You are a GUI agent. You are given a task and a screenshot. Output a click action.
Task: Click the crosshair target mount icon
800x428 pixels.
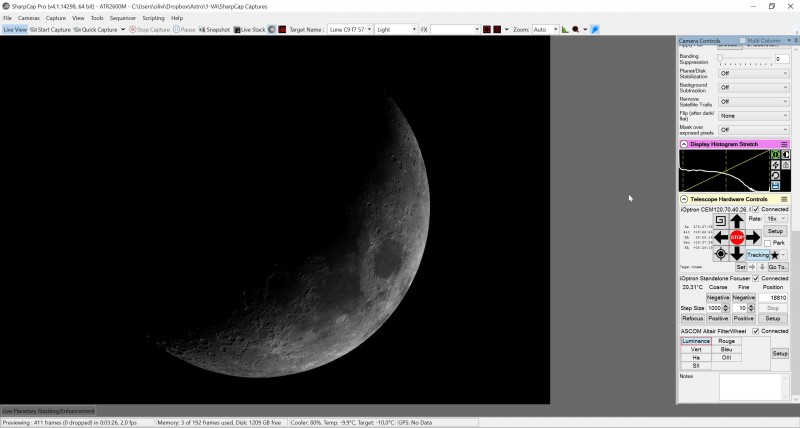[x=720, y=254]
